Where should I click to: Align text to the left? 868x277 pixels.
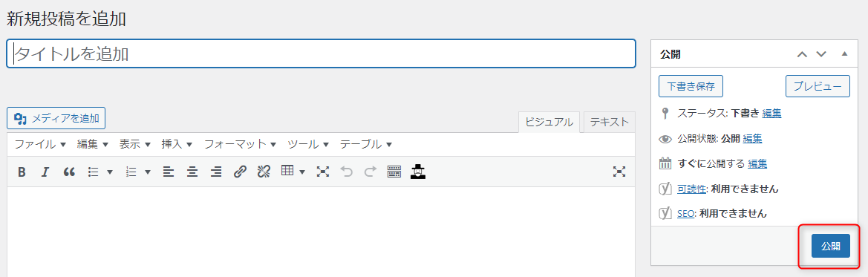169,172
